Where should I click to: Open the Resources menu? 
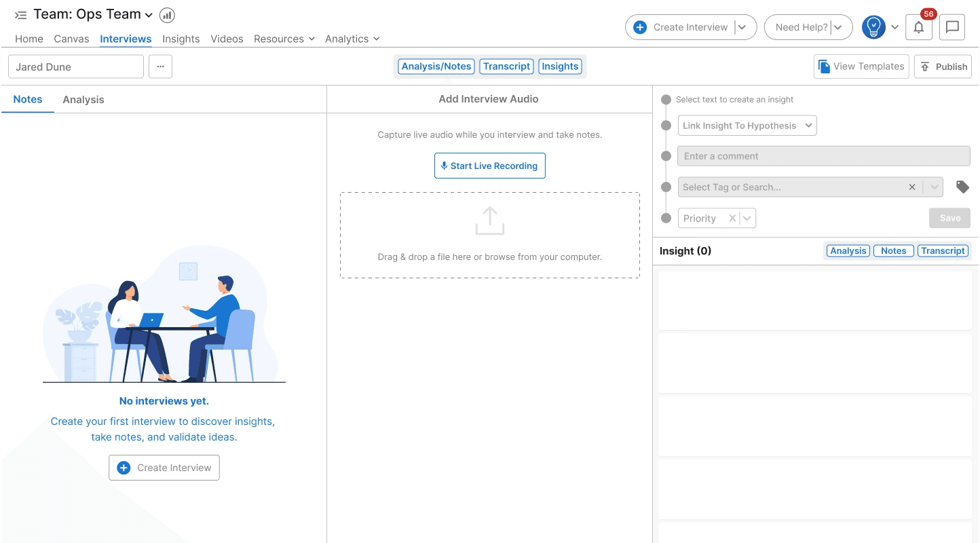tap(284, 39)
